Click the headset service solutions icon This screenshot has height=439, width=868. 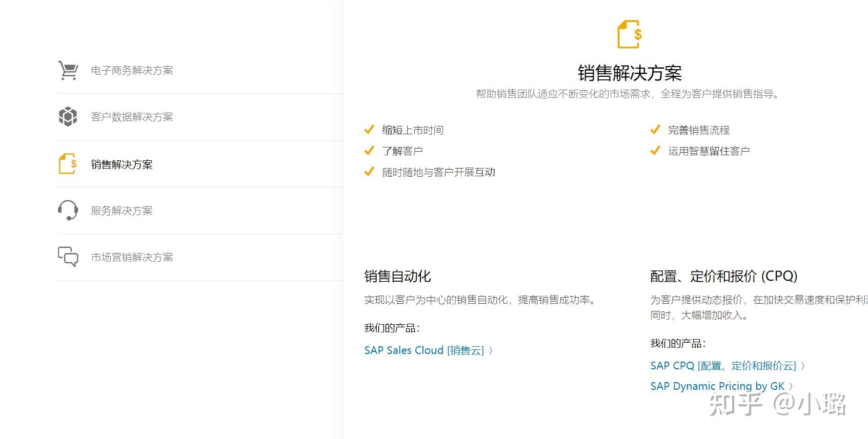[x=68, y=210]
